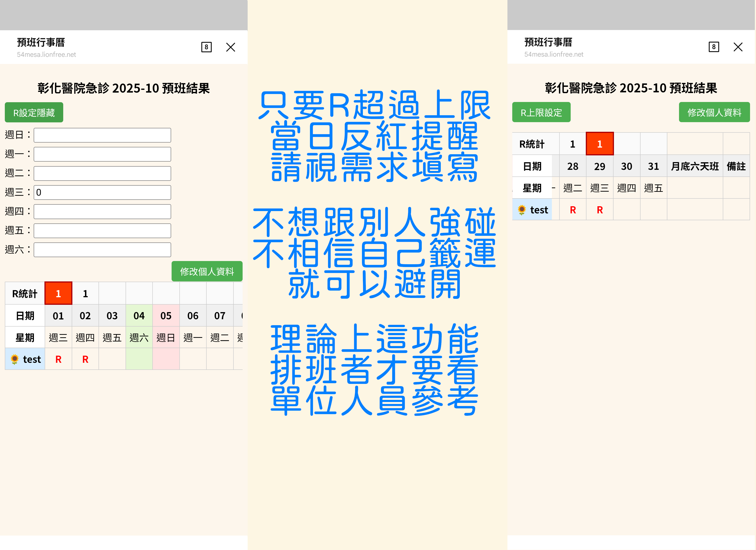Hide the R settings with R設定隱藏 button
The image size is (756, 550).
(x=34, y=113)
